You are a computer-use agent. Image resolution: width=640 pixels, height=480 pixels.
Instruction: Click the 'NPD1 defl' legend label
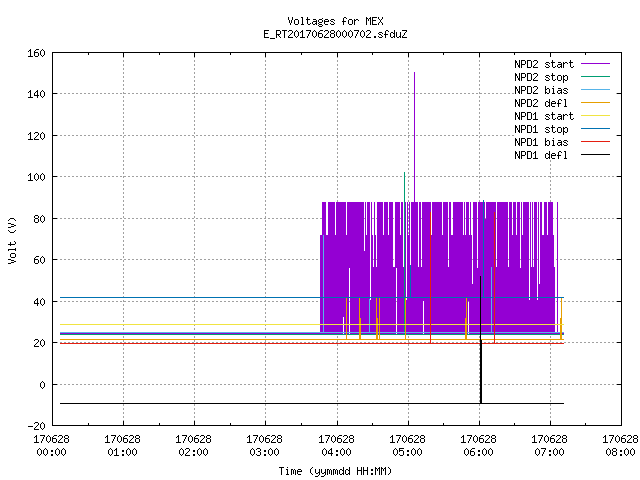(x=541, y=156)
